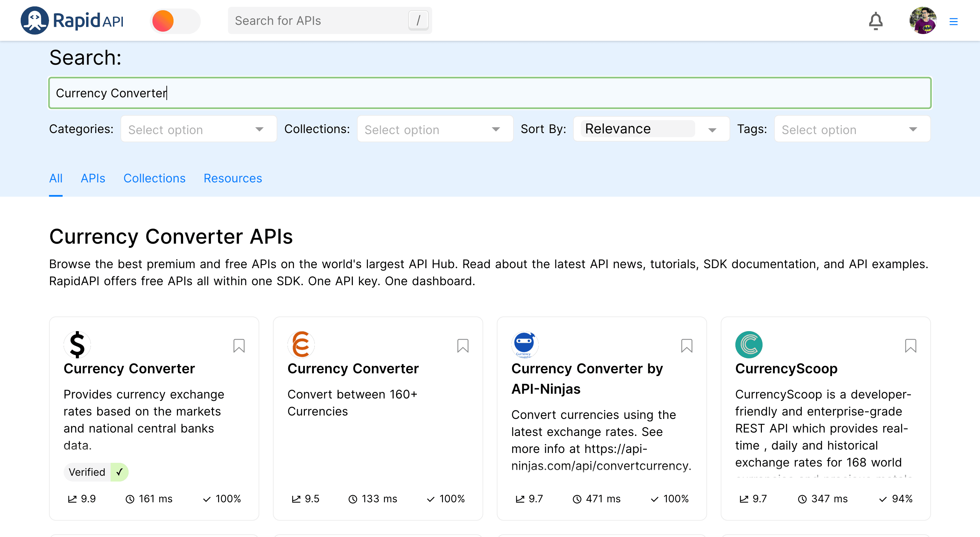Viewport: 980px width, 537px height.
Task: Click the 9.5 popularity score
Action: click(306, 499)
